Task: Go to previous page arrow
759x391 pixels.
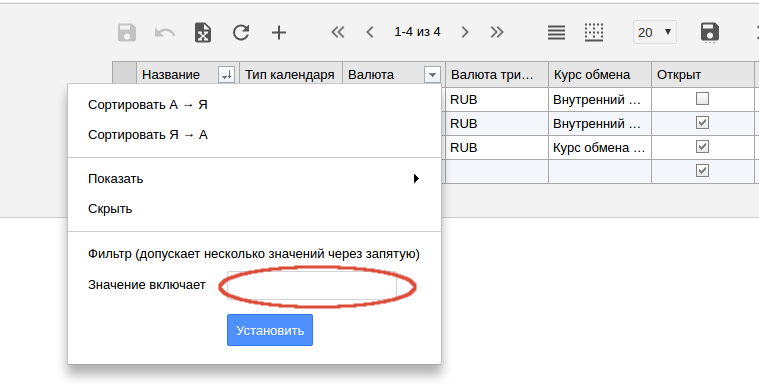Action: [x=370, y=32]
